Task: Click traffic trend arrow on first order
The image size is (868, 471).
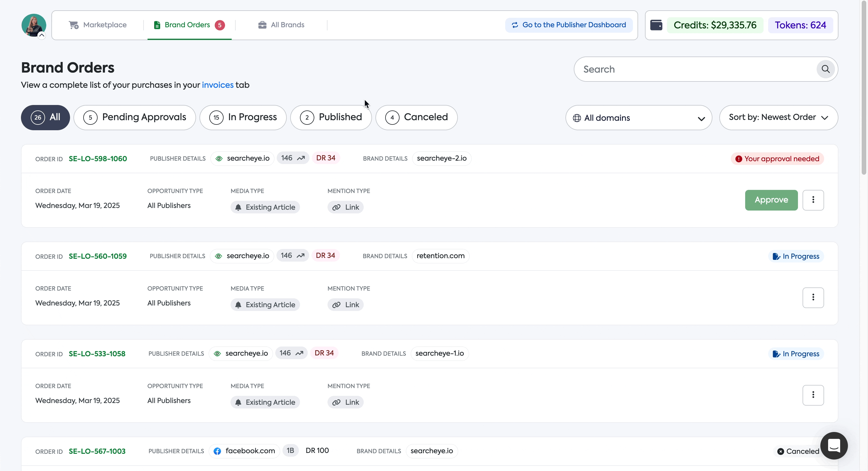Action: click(x=301, y=158)
